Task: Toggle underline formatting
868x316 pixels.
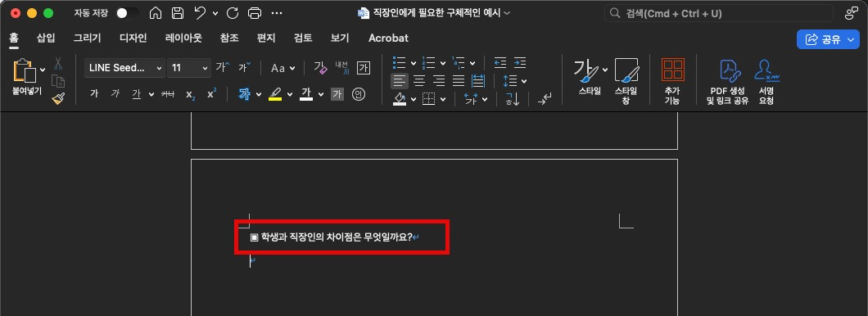Action: 137,94
